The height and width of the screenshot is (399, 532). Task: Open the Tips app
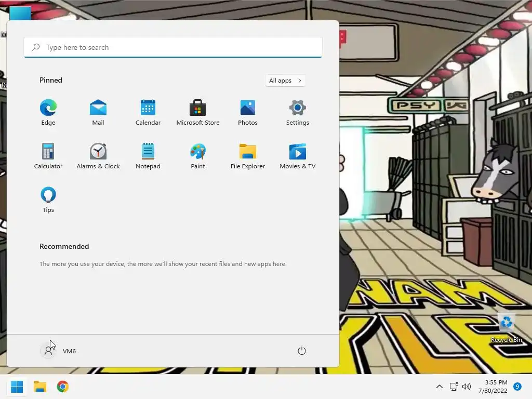48,200
